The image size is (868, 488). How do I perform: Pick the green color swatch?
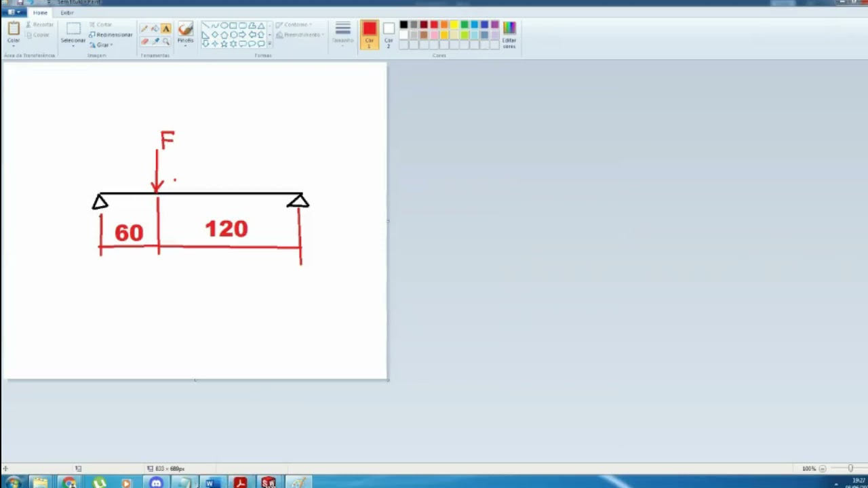tap(465, 25)
